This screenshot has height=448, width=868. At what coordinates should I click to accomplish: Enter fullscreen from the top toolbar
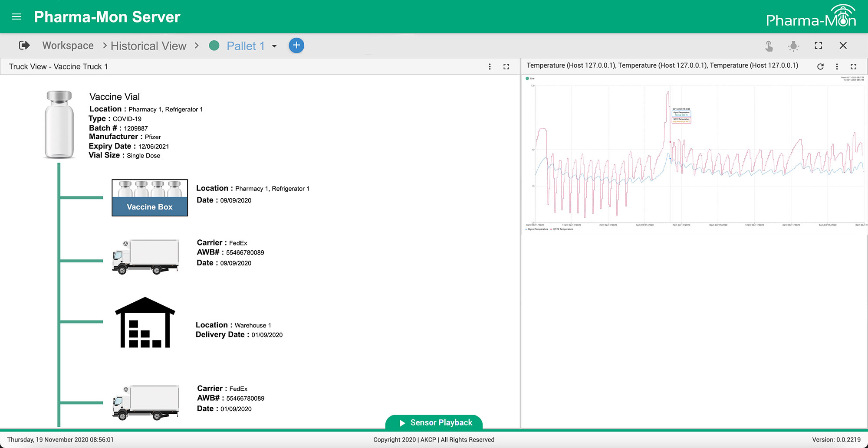click(819, 46)
